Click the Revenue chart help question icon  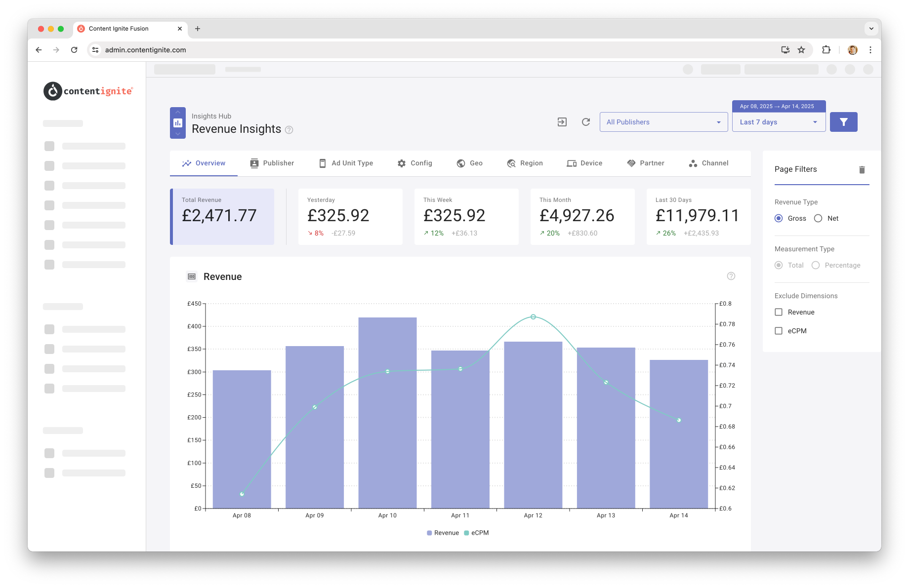pyautogui.click(x=731, y=276)
